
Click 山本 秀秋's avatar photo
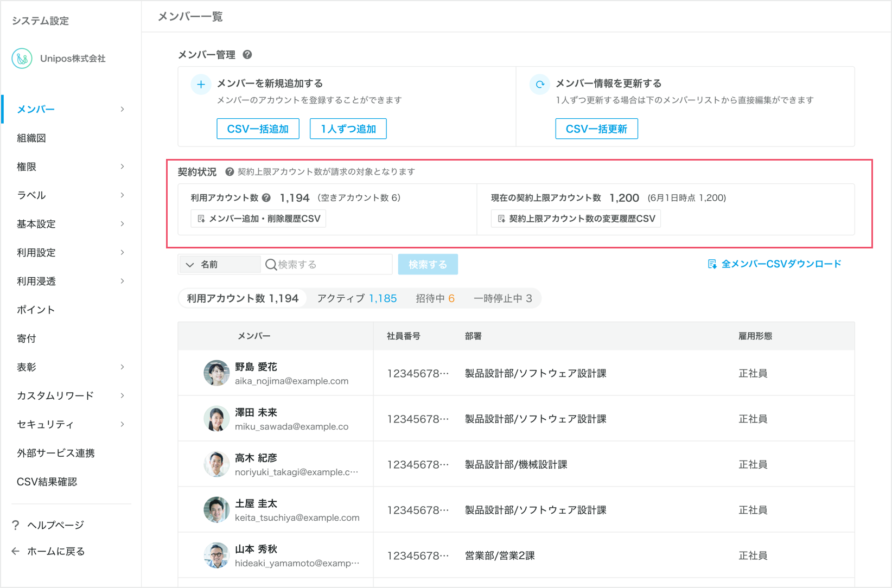[x=216, y=555]
